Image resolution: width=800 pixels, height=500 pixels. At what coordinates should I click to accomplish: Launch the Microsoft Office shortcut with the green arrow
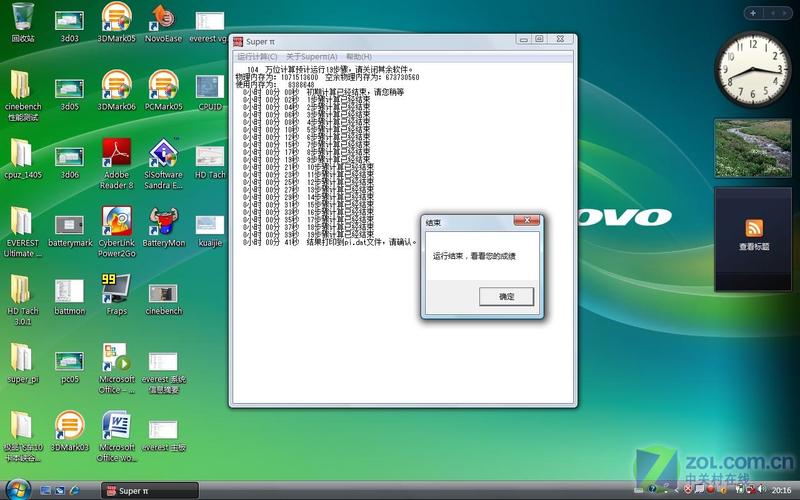pos(116,368)
